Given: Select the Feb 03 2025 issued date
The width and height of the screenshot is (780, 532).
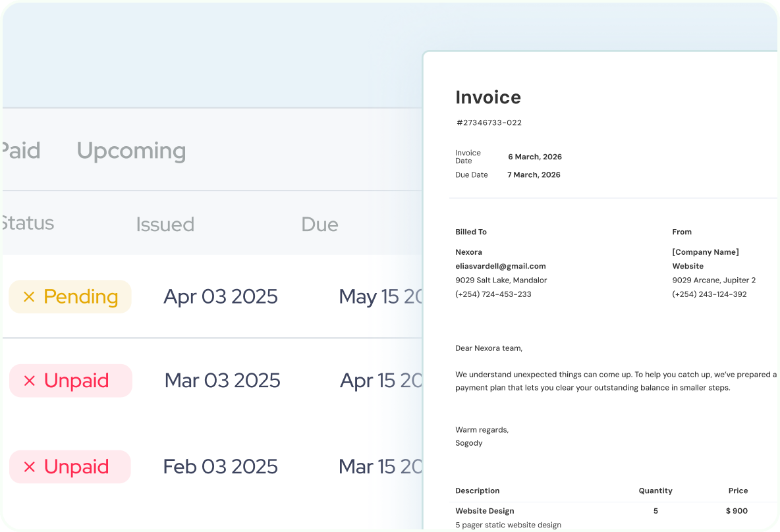Looking at the screenshot, I should 220,467.
